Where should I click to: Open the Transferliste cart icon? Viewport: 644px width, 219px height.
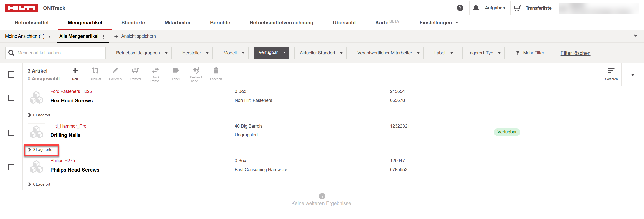click(517, 8)
